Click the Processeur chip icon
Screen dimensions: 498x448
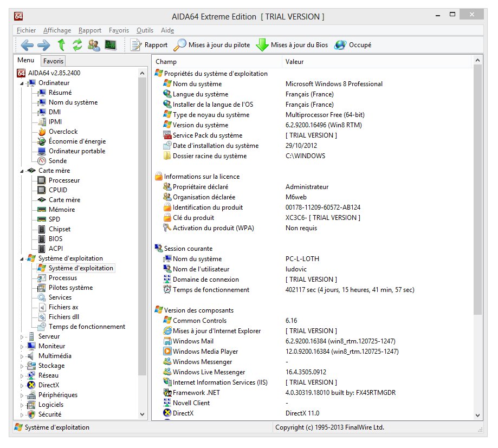(42, 180)
